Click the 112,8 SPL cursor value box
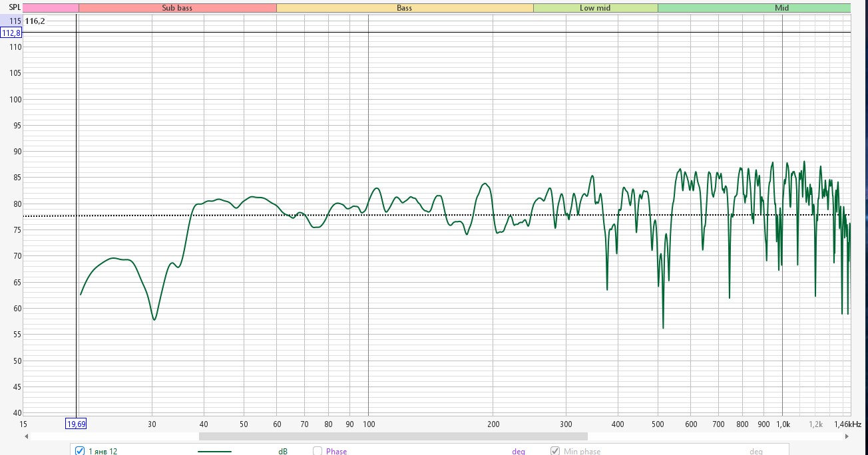 pos(11,33)
